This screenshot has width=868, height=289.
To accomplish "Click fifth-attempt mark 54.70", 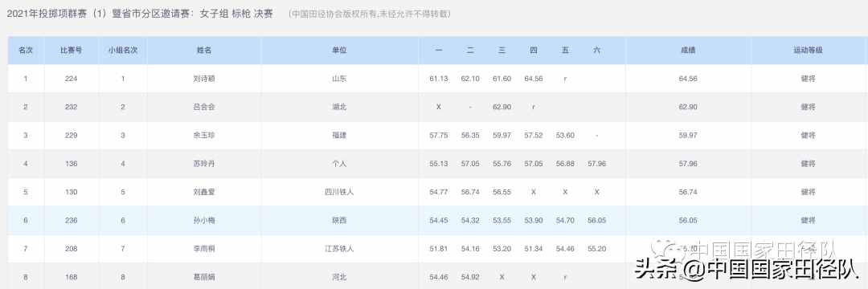I will tap(565, 221).
